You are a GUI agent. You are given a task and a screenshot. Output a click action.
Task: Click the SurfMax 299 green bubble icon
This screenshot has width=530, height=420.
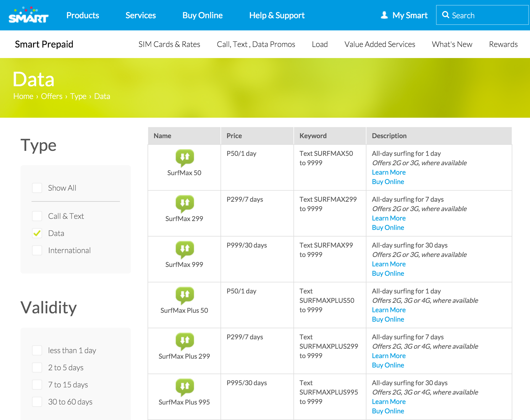pyautogui.click(x=185, y=204)
